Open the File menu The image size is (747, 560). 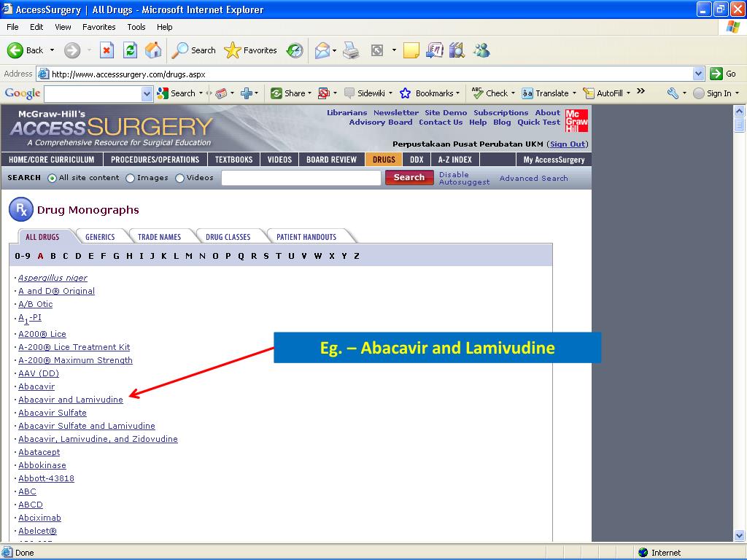click(x=12, y=27)
